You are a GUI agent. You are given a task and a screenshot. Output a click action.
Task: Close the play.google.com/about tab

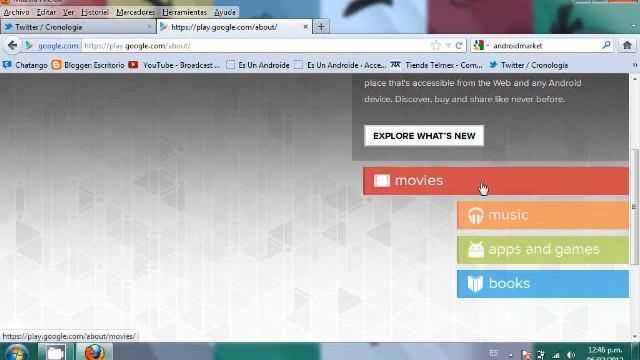point(305,27)
